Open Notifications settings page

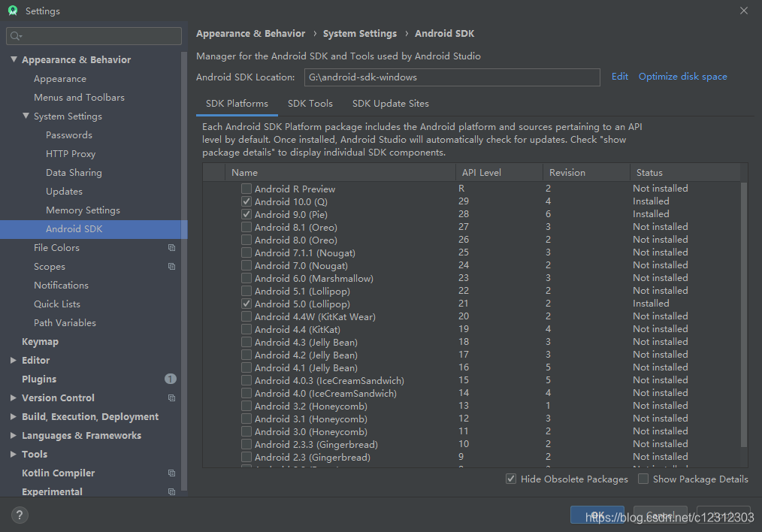pyautogui.click(x=61, y=286)
